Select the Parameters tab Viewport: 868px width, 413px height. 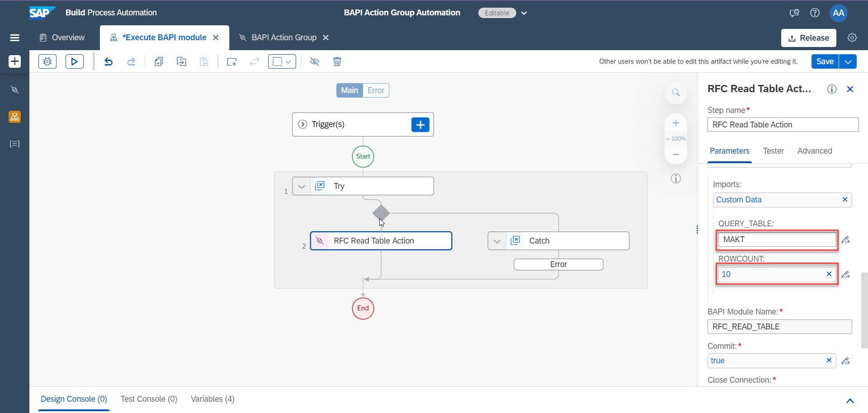coord(730,151)
